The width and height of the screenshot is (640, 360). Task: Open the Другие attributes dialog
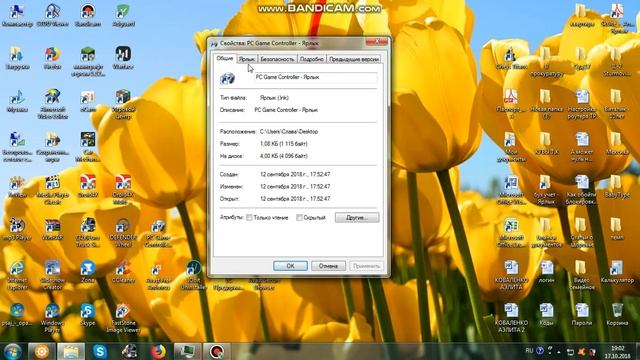click(x=357, y=218)
